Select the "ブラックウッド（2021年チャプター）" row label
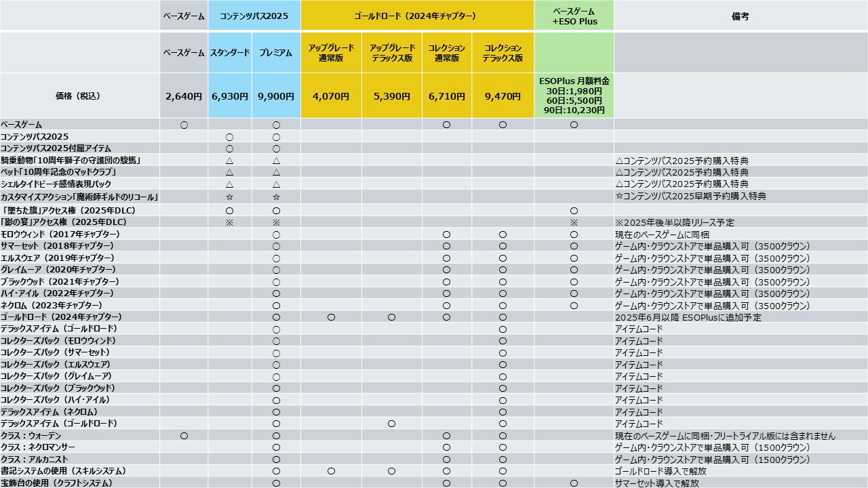The image size is (868, 488). (60, 282)
